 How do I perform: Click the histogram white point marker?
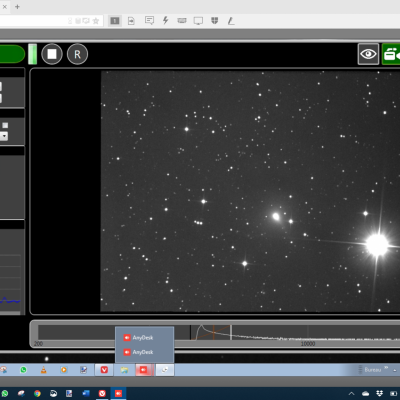pos(231,332)
